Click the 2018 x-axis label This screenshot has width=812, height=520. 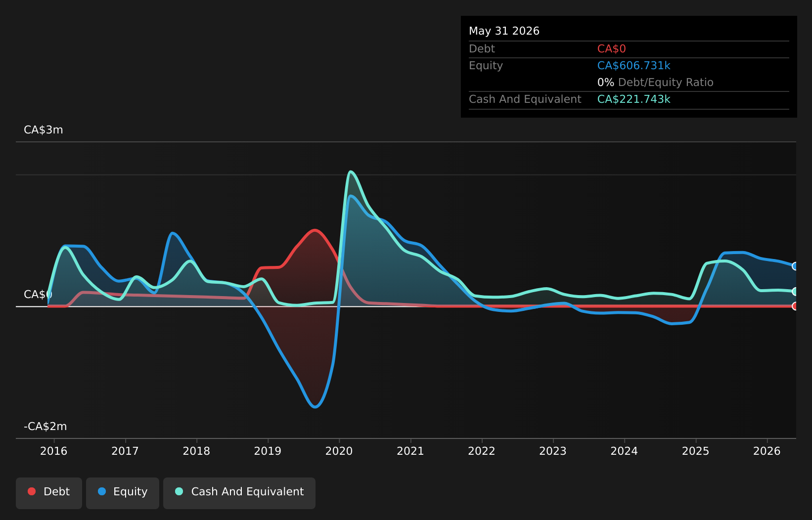point(196,451)
